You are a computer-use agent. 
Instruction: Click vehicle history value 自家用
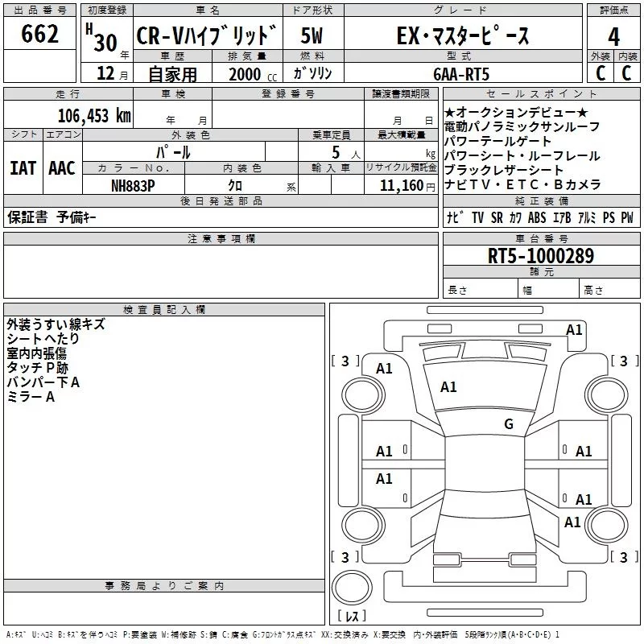[x=172, y=74]
